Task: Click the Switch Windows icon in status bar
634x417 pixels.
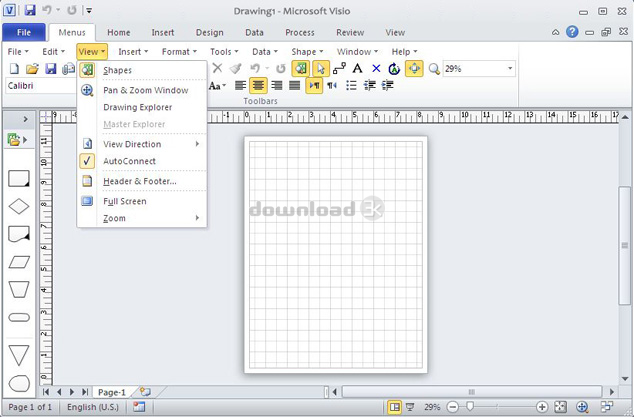Action: coord(607,406)
